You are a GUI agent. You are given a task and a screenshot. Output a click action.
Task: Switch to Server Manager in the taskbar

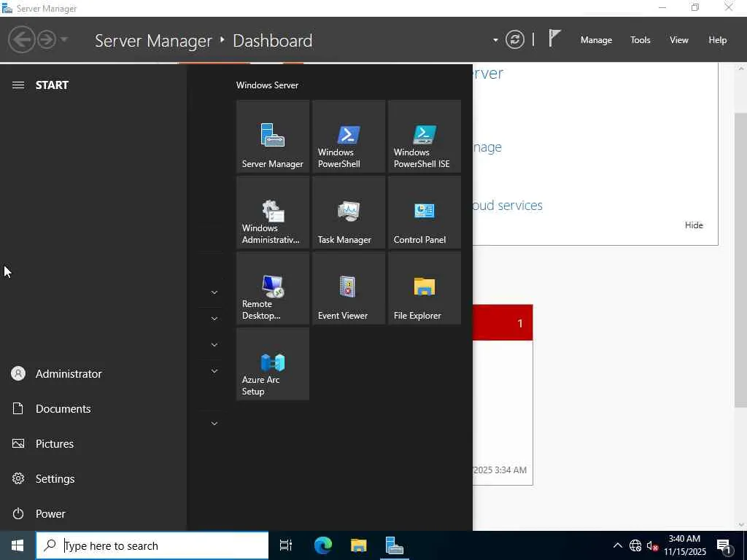coord(395,545)
